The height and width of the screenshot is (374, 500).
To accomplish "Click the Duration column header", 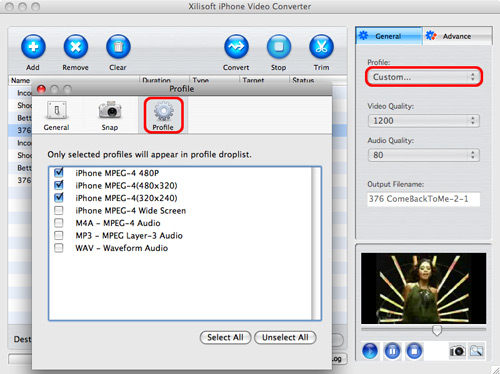I will pyautogui.click(x=164, y=80).
